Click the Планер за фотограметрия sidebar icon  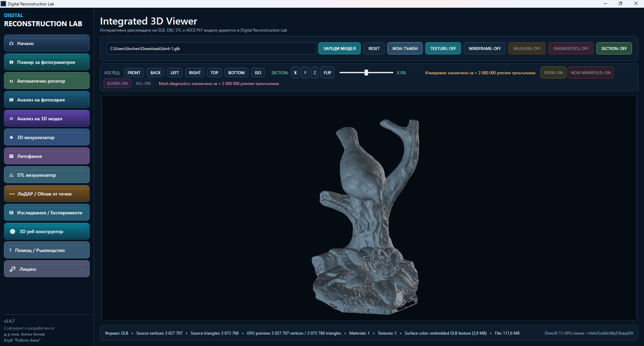pyautogui.click(x=11, y=62)
